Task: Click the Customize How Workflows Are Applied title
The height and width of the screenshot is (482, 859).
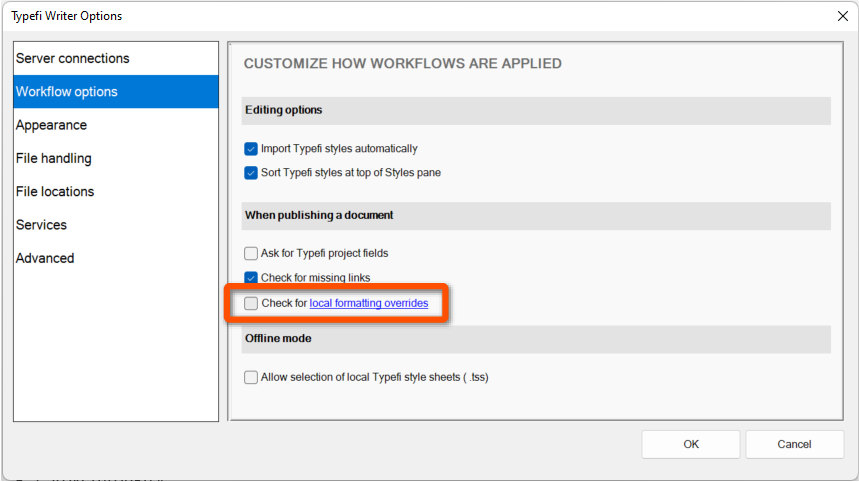Action: click(403, 64)
